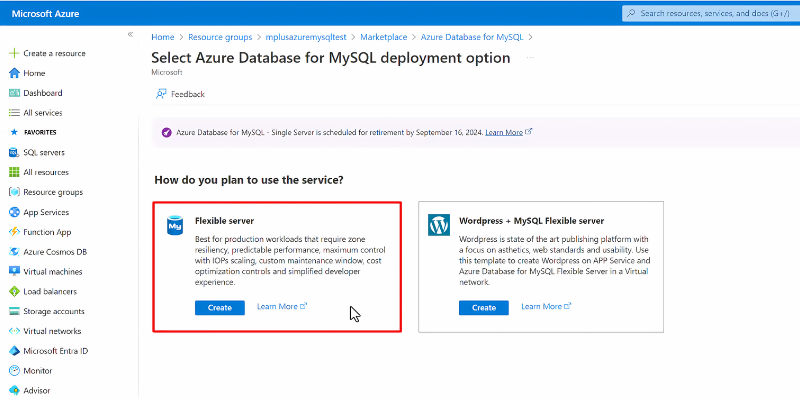Viewport: 800px width, 400px height.
Task: Select Create a resource menu item
Action: click(55, 53)
